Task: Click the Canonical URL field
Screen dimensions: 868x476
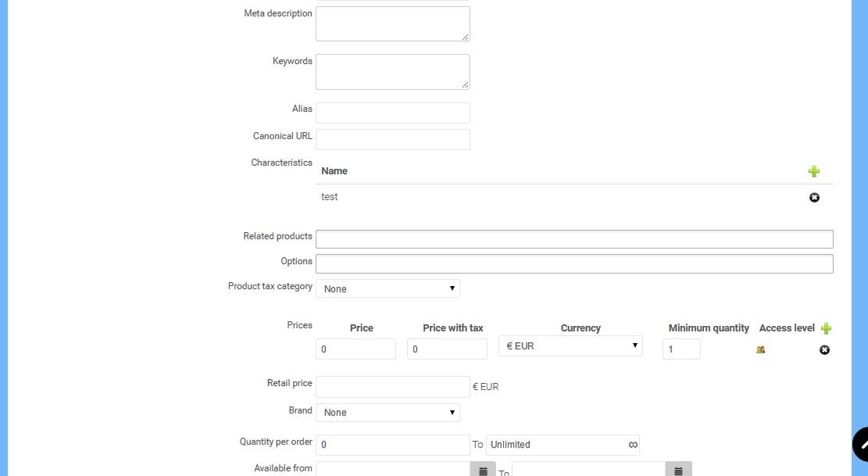Action: [x=392, y=139]
